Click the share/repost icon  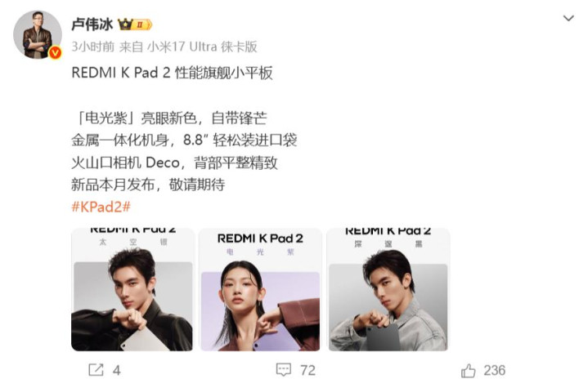click(x=96, y=370)
